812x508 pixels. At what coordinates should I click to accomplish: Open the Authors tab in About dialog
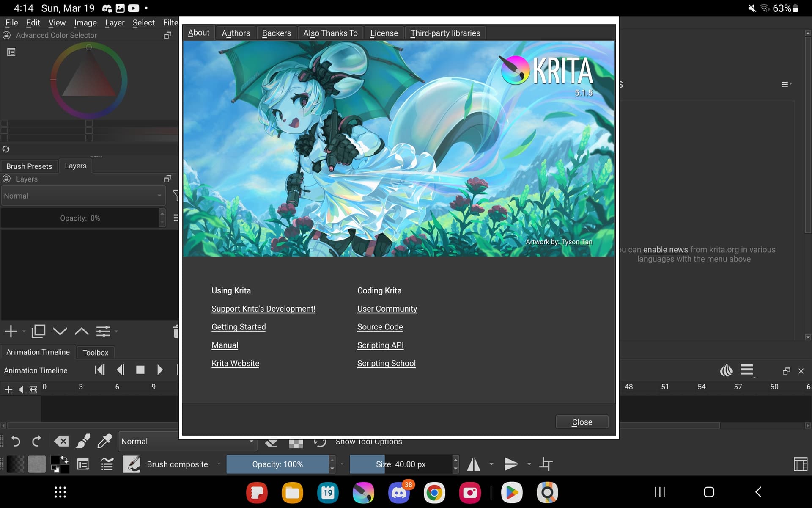(x=236, y=33)
